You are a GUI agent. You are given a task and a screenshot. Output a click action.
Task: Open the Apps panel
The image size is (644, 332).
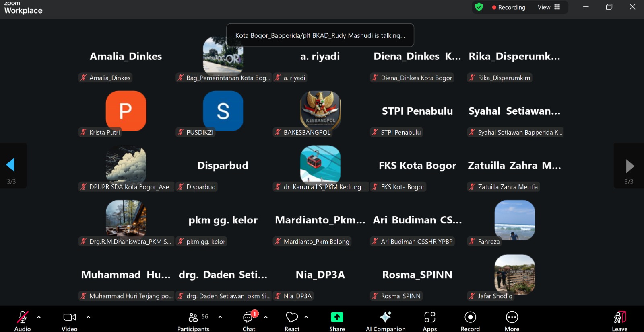tap(429, 321)
